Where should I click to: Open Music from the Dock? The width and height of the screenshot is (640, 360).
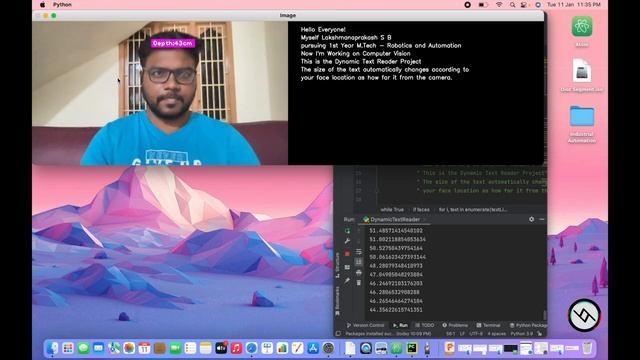pyautogui.click(x=236, y=348)
